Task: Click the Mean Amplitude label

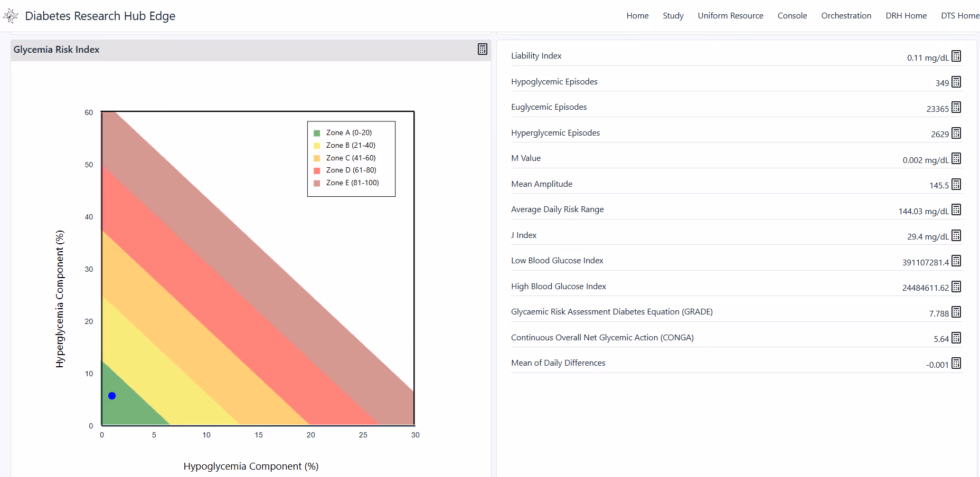Action: tap(542, 184)
